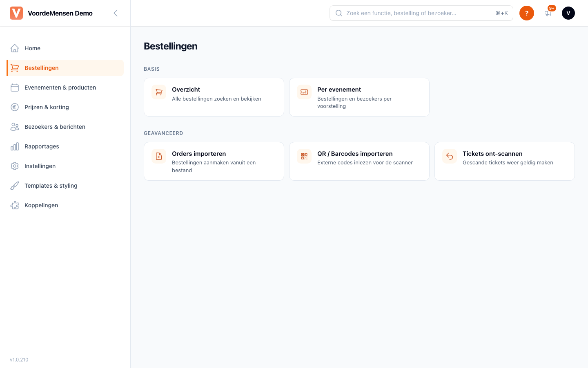Click the VoordeMensen logo icon
The image size is (588, 368).
16,13
